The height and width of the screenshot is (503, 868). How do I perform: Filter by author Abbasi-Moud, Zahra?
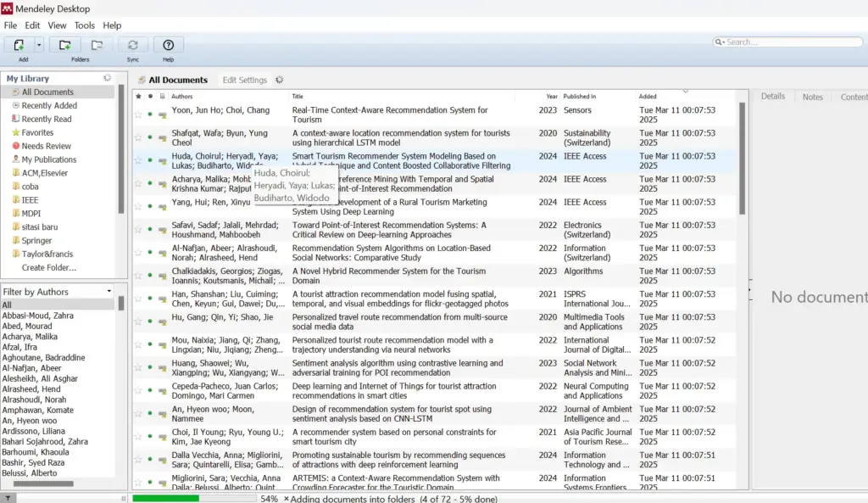37,316
